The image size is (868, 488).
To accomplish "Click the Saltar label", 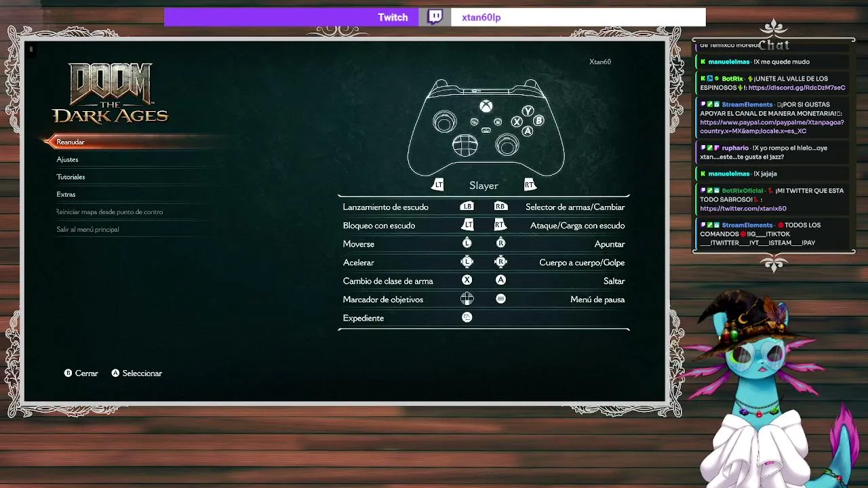I will tap(614, 281).
